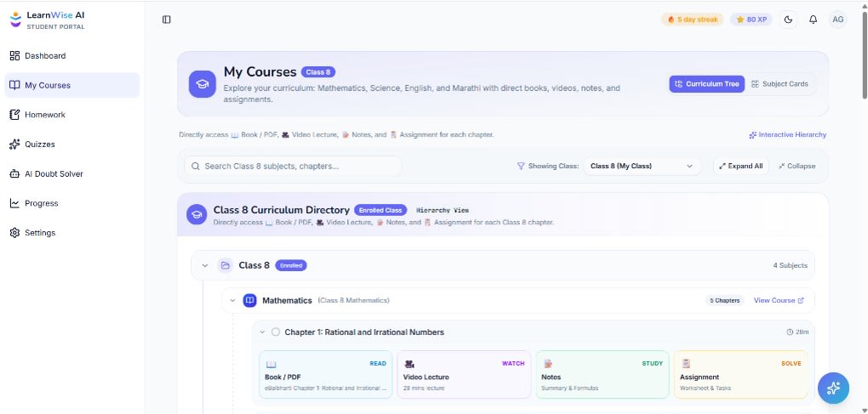The width and height of the screenshot is (868, 414).
Task: Click the View Course external link icon
Action: (801, 300)
